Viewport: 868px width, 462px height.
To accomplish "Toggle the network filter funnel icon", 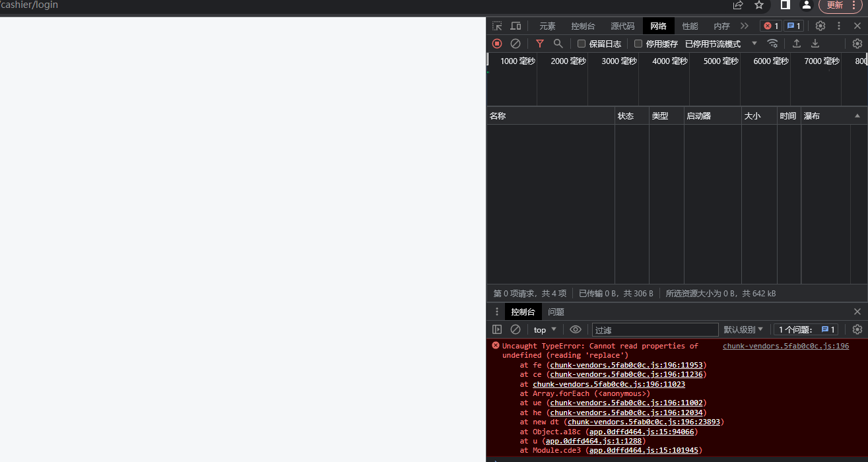I will pos(540,44).
